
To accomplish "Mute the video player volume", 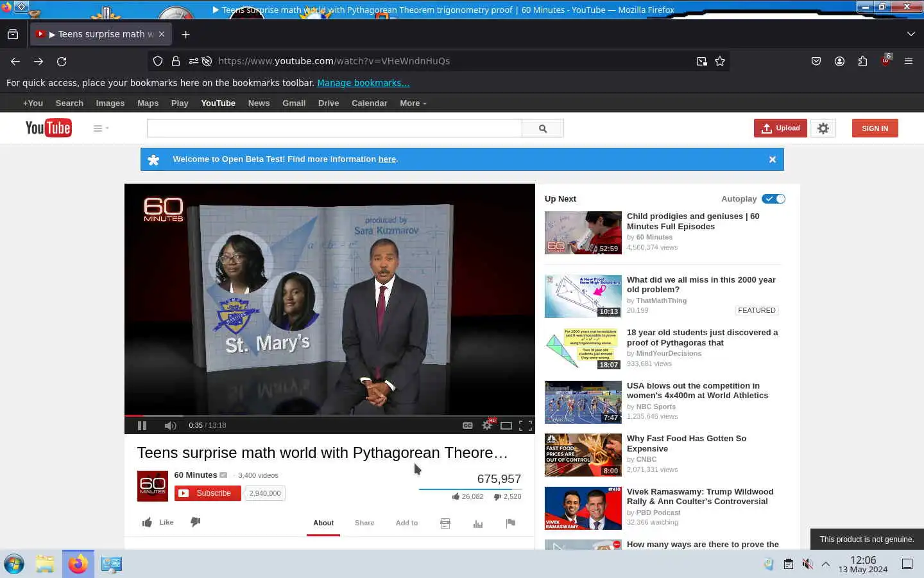I will [170, 425].
